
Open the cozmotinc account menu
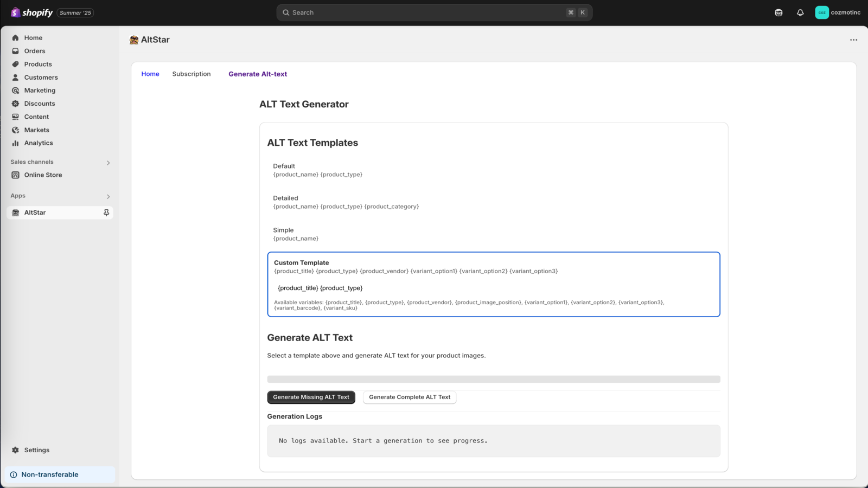tap(838, 12)
